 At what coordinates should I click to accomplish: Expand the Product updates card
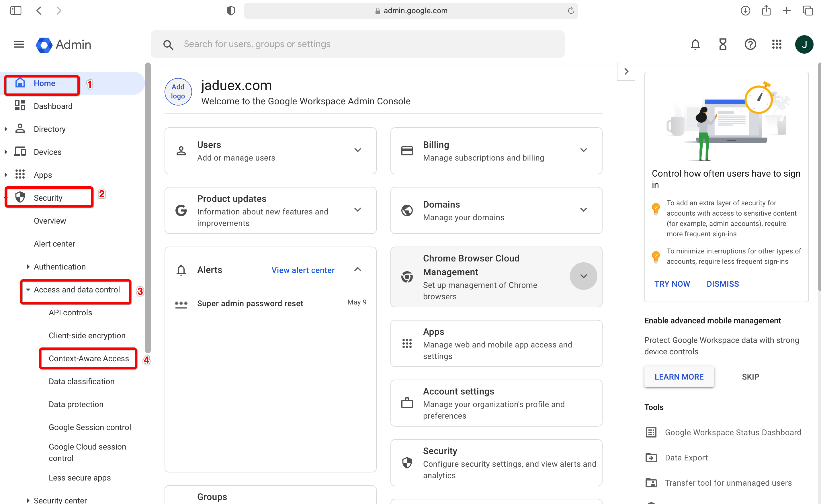click(x=357, y=210)
